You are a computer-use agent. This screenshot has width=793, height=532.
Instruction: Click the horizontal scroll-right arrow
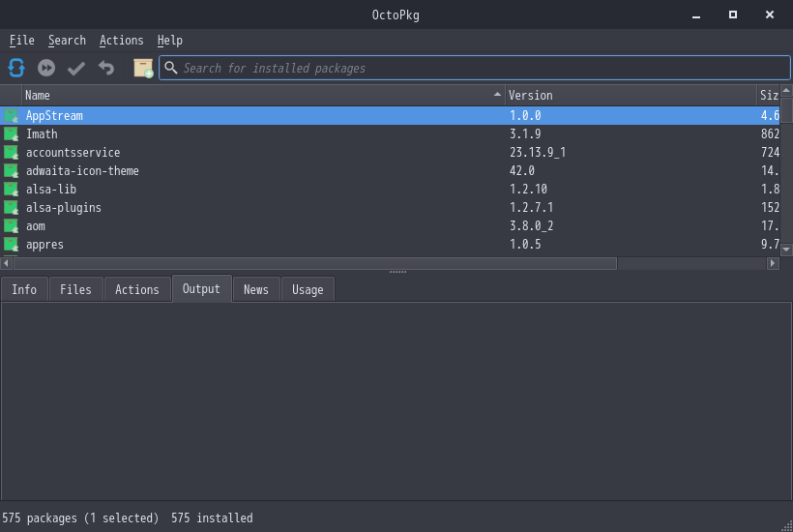point(773,263)
